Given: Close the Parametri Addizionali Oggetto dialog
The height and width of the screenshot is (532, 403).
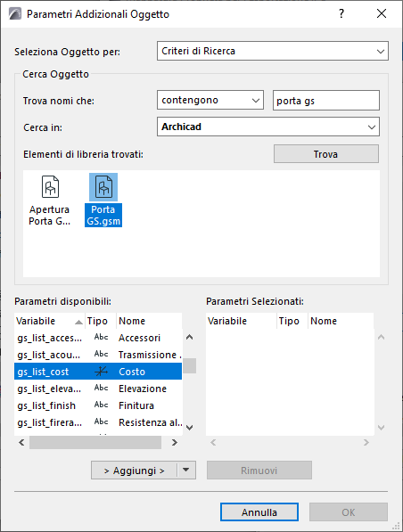Looking at the screenshot, I should click(x=382, y=14).
